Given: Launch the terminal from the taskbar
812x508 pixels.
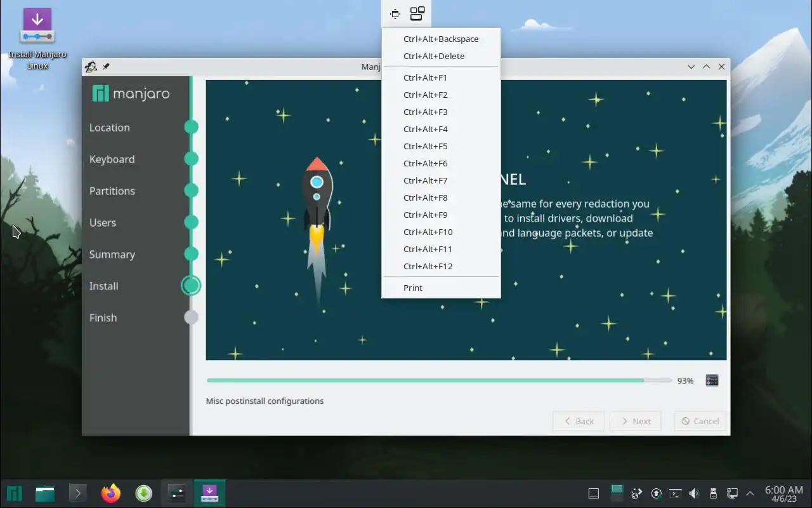Looking at the screenshot, I should tap(77, 493).
